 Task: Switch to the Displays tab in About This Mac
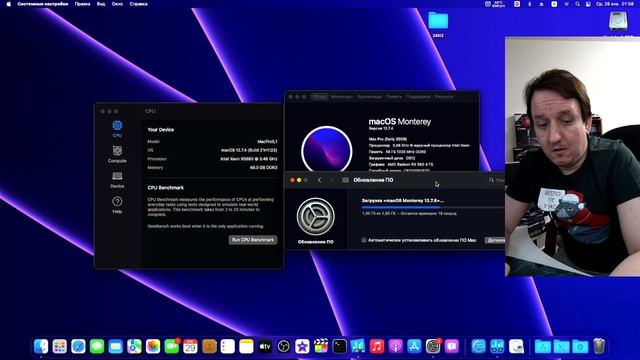pos(342,97)
